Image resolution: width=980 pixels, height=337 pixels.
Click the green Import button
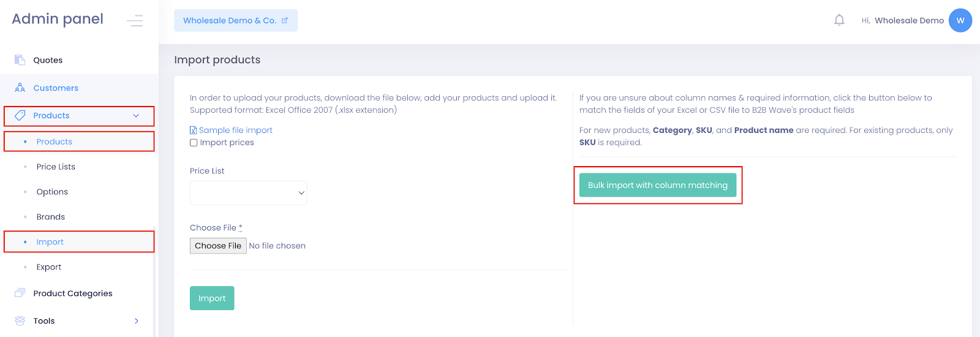(212, 298)
